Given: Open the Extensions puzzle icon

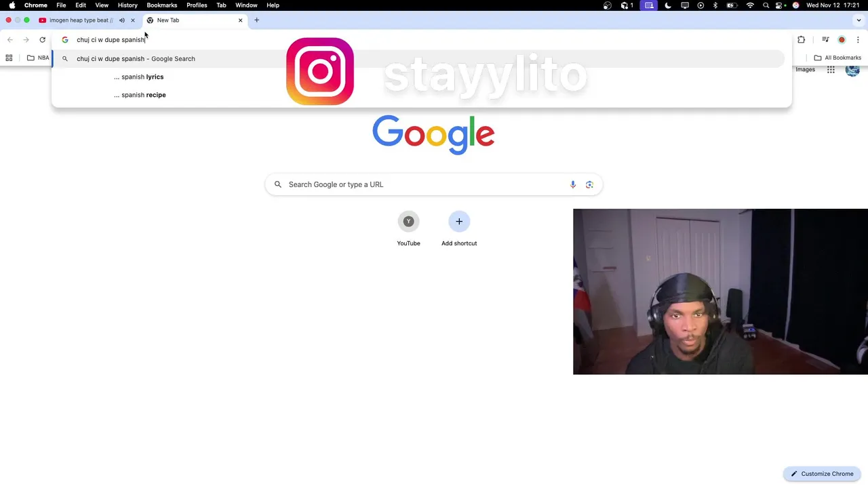Looking at the screenshot, I should tap(801, 40).
